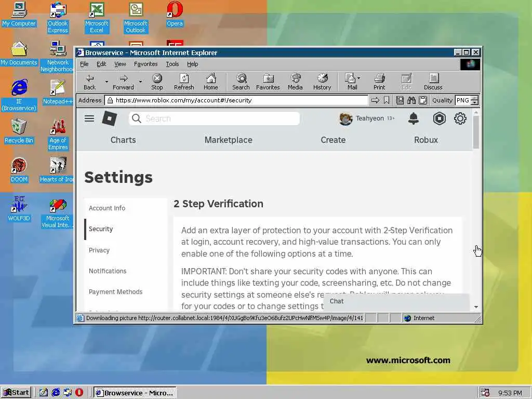The height and width of the screenshot is (399, 532).
Task: Open the Media toolbar button
Action: [x=295, y=82]
